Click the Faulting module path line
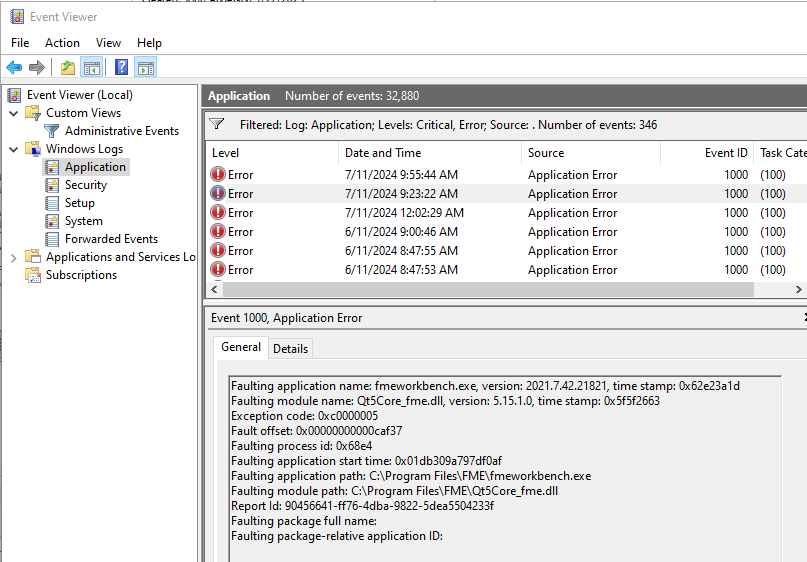The width and height of the screenshot is (807, 562). click(394, 490)
